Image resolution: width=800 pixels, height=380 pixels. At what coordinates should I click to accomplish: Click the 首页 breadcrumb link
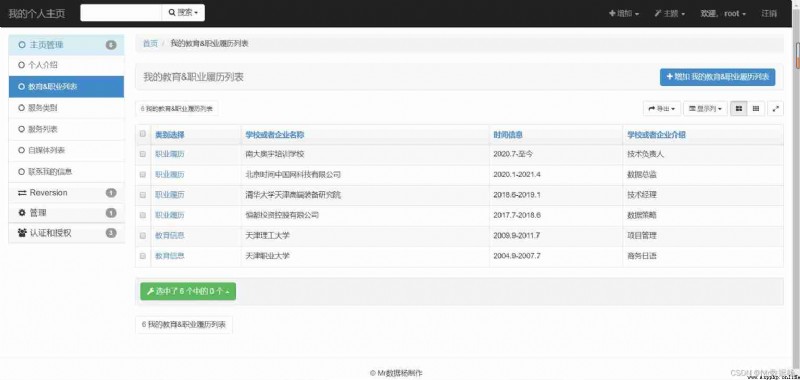click(x=150, y=44)
